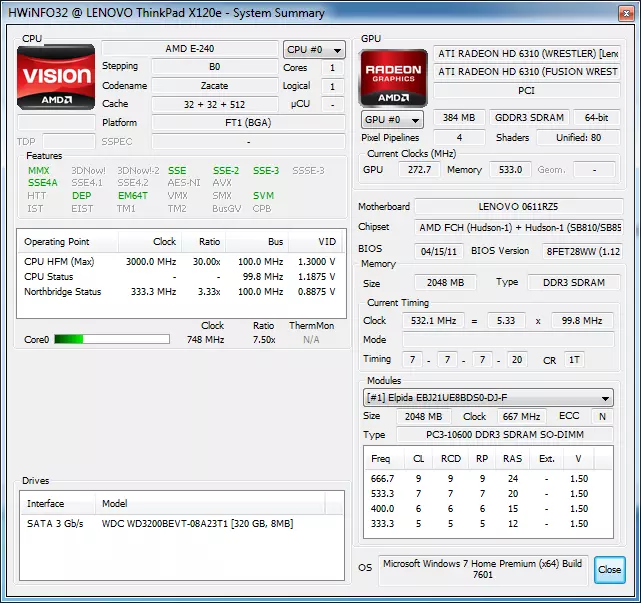
Task: Select the 666.7 frequency timing row
Action: (x=489, y=479)
